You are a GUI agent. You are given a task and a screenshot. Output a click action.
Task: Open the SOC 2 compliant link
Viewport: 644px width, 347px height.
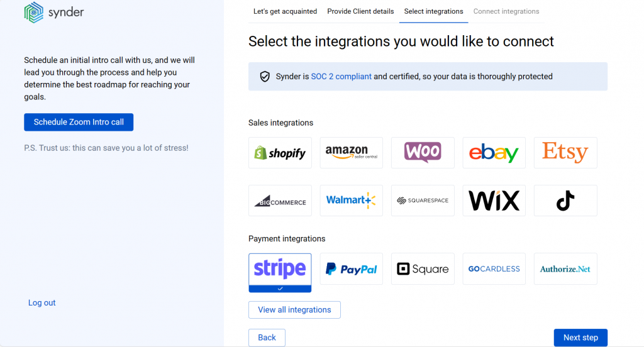pyautogui.click(x=341, y=77)
